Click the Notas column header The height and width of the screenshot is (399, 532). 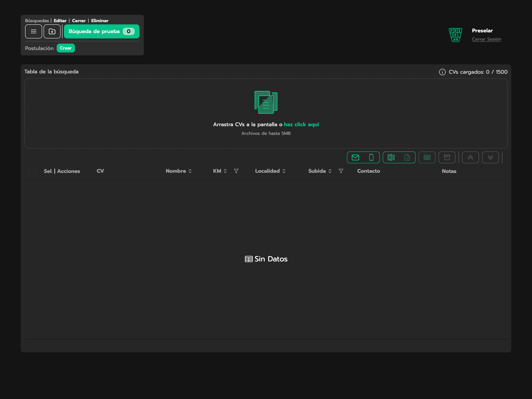click(x=449, y=171)
